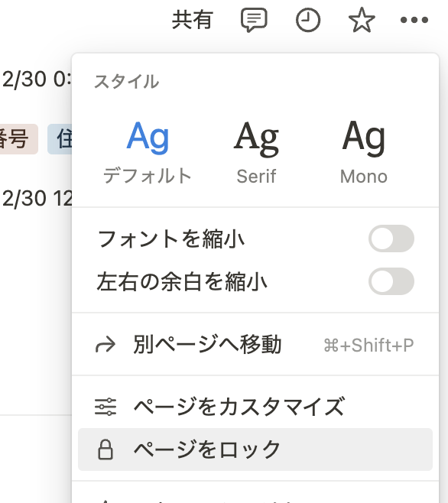Screen dimensions: 448x503
Task: Select ページをカスタマイズ menu entry
Action: 255,407
